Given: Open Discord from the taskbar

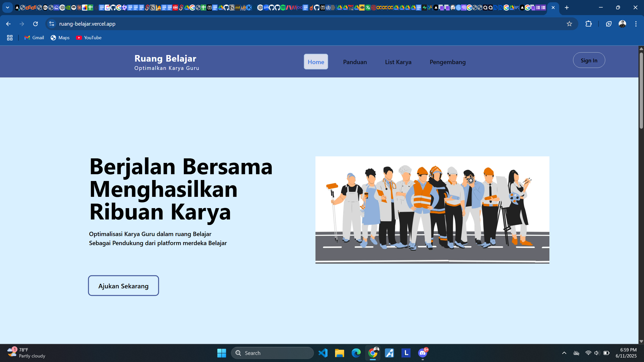Looking at the screenshot, I should (422, 353).
